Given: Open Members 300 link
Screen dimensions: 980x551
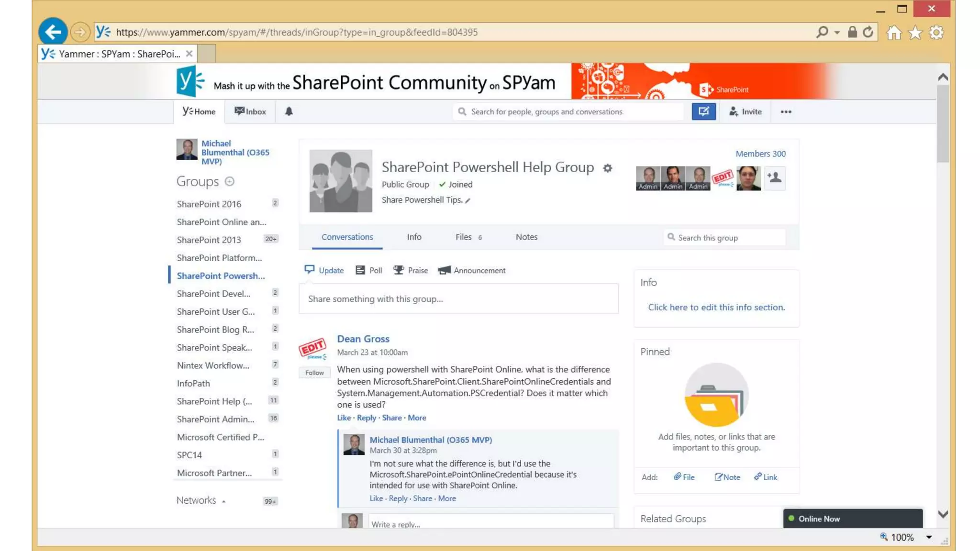Looking at the screenshot, I should click(x=760, y=154).
